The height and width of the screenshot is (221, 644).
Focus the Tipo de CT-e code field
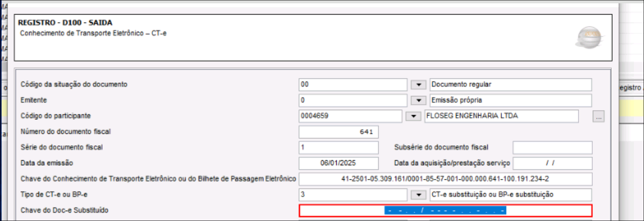[352, 195]
